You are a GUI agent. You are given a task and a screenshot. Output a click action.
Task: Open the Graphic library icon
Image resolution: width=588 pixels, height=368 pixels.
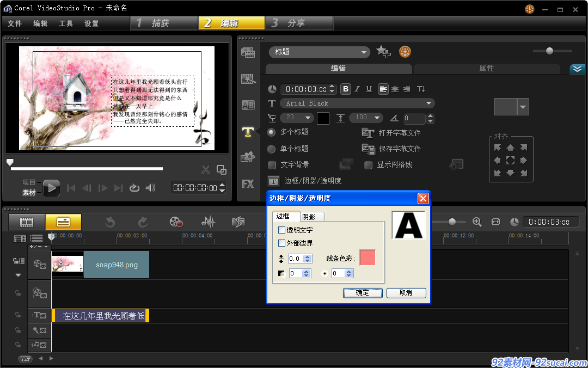pos(248,157)
